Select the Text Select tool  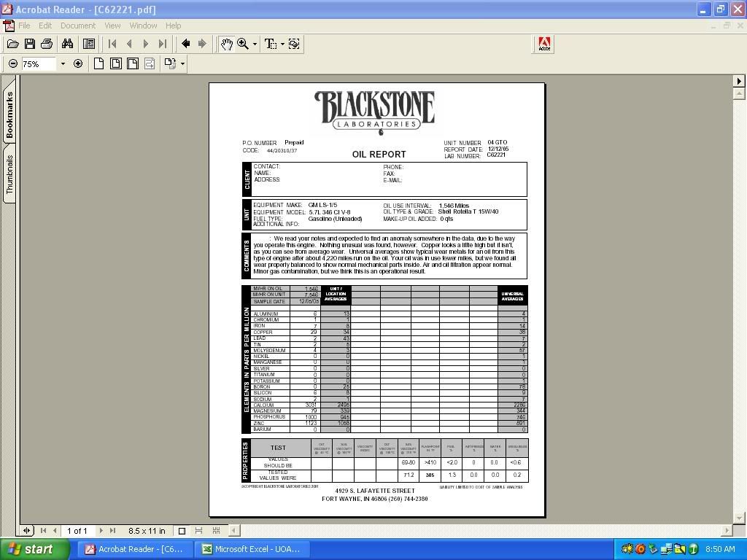(270, 44)
